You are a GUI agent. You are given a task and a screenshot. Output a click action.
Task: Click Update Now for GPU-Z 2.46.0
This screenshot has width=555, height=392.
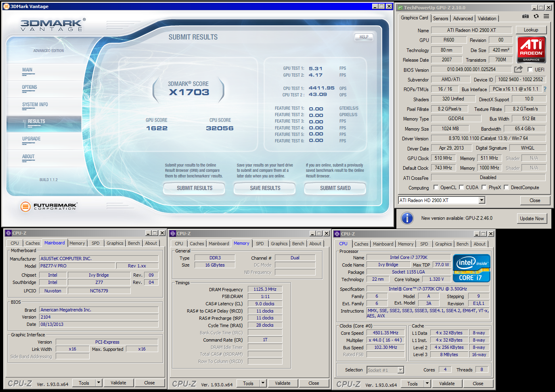pyautogui.click(x=532, y=219)
